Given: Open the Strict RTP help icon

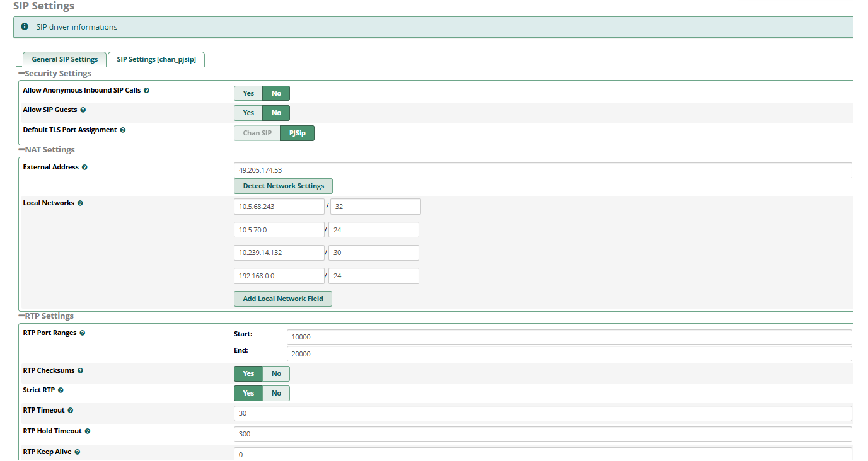Looking at the screenshot, I should (x=61, y=390).
